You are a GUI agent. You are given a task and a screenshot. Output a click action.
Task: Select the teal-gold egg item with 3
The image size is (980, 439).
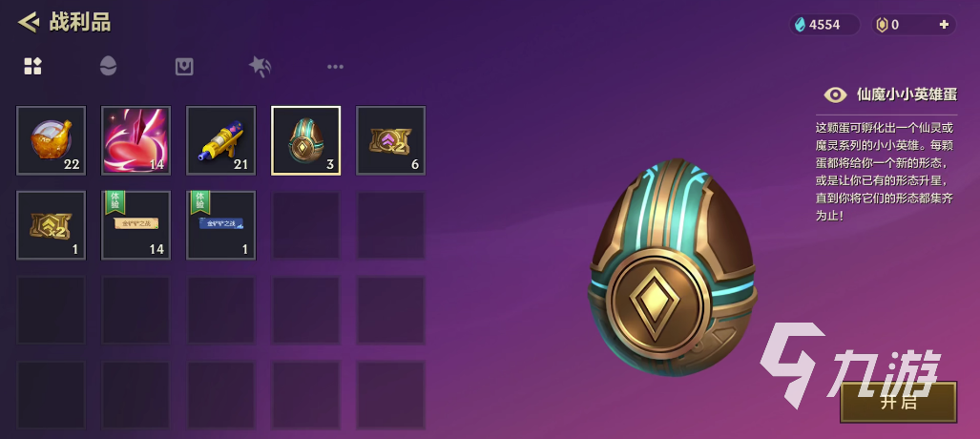[x=305, y=140]
